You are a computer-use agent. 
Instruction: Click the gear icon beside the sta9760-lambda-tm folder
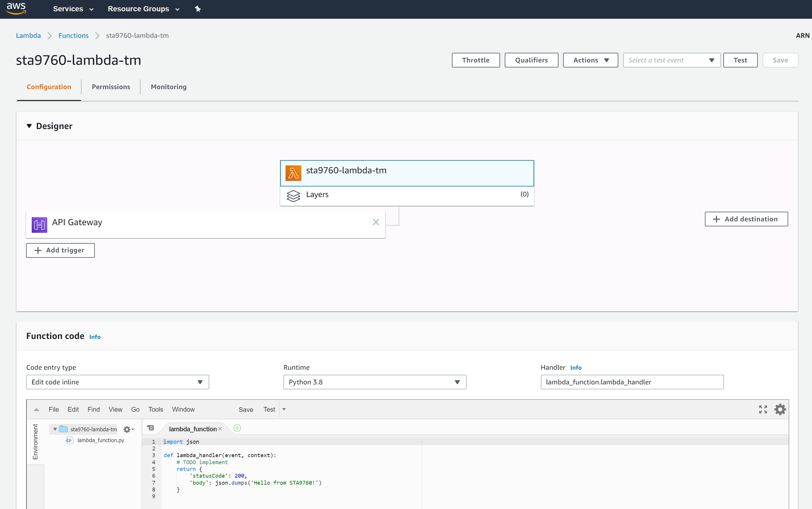(127, 429)
